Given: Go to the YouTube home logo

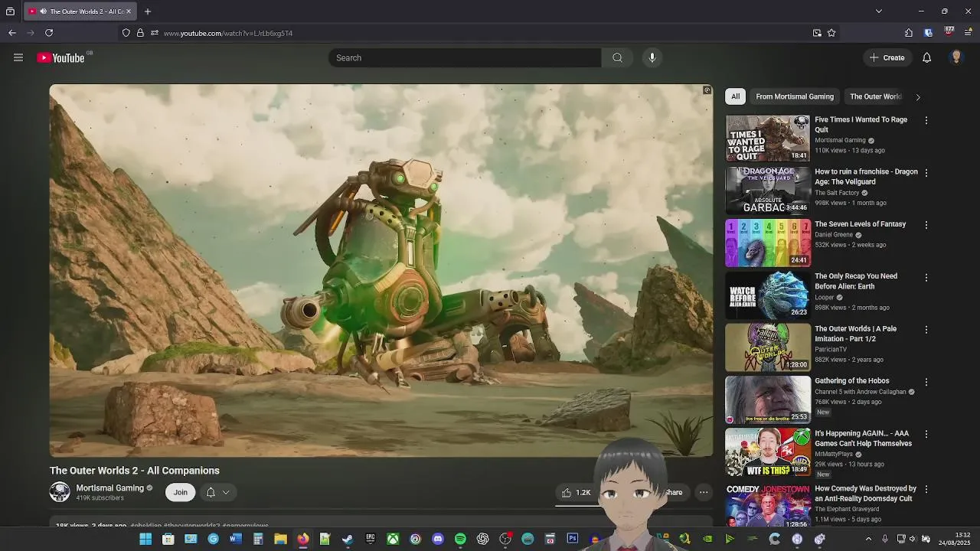Looking at the screenshot, I should click(x=60, y=57).
